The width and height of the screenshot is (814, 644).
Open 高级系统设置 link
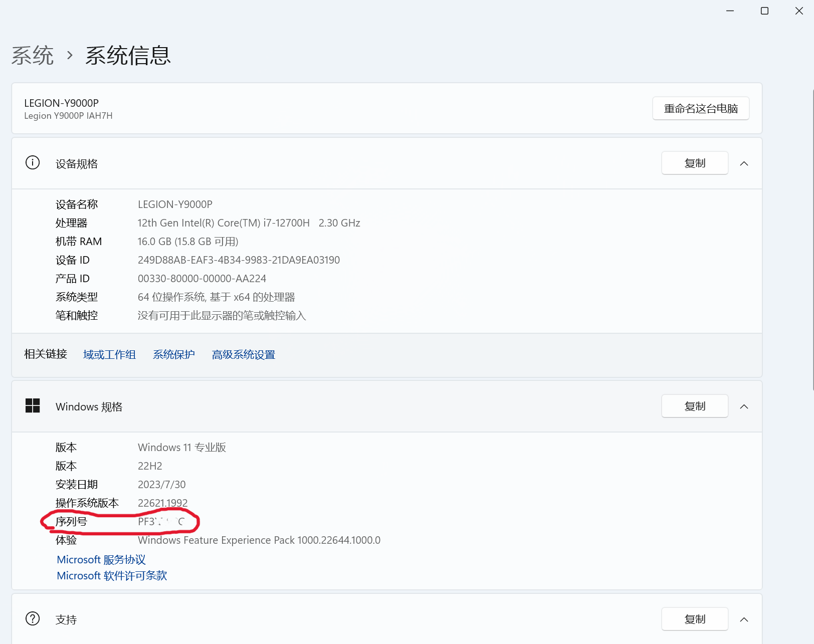click(x=244, y=355)
